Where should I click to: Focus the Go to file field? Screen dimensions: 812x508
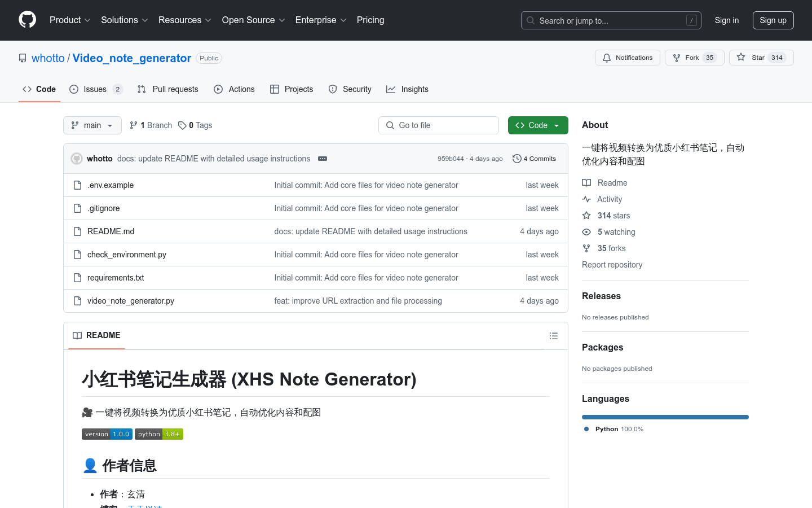(x=439, y=125)
